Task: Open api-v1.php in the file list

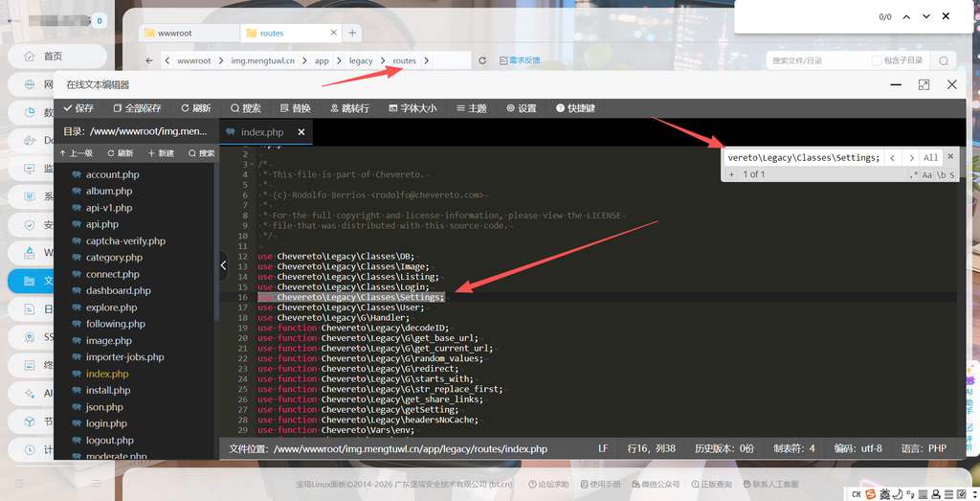Action: (x=109, y=208)
